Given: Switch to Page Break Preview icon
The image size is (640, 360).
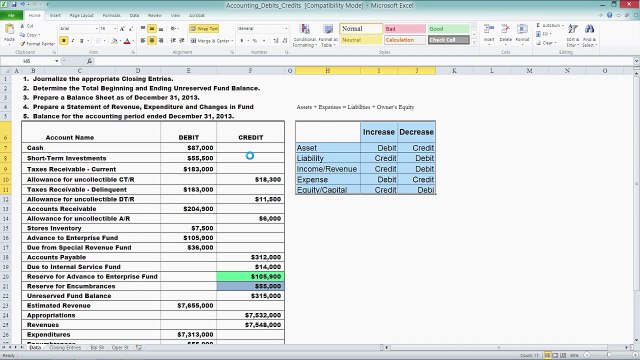Looking at the screenshot, I should tap(563, 356).
